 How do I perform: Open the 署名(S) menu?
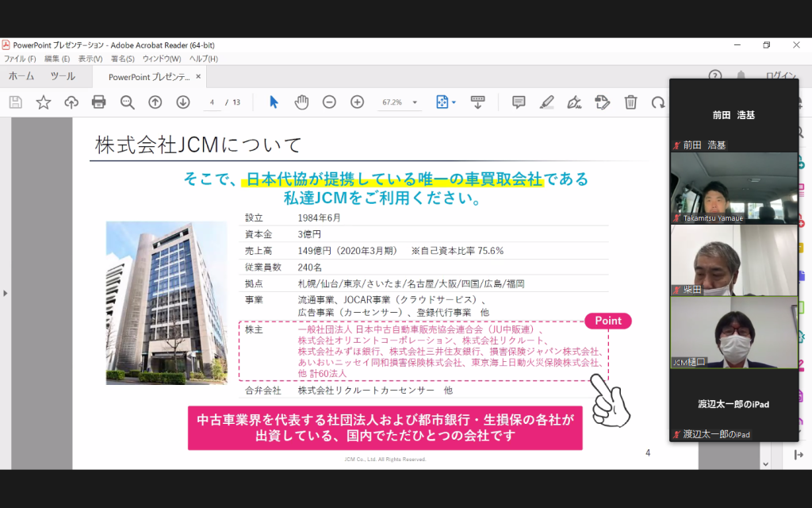point(123,59)
